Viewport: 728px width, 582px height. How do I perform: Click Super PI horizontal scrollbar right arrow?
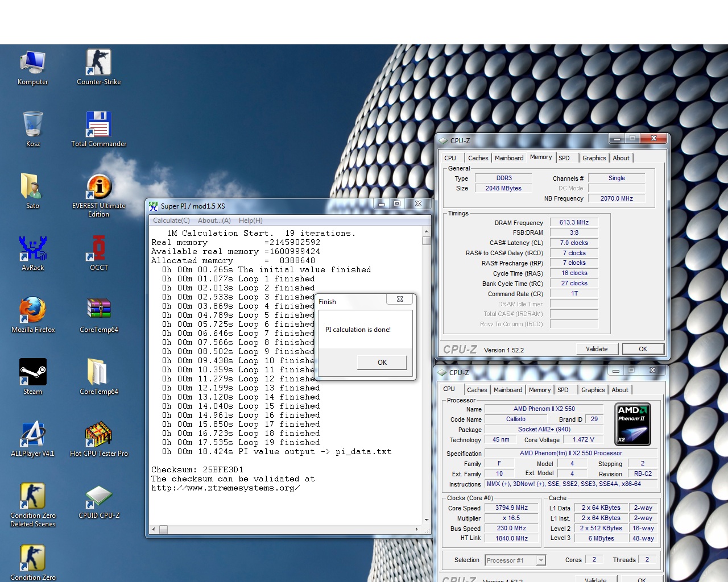tap(416, 530)
